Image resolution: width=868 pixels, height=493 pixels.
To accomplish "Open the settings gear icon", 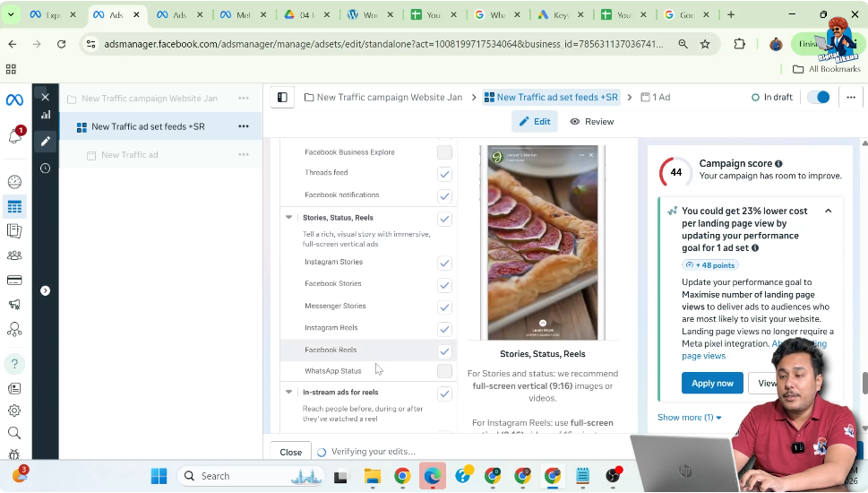I will [x=14, y=411].
